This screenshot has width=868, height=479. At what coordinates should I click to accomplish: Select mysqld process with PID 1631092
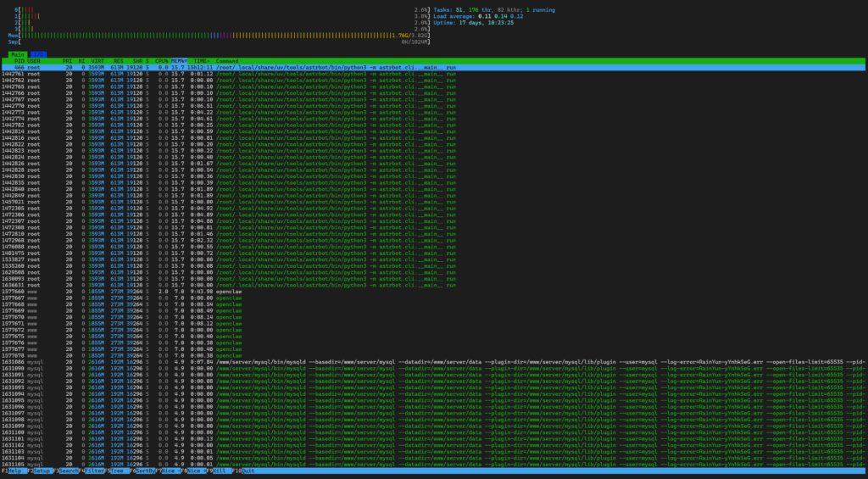tap(434, 381)
